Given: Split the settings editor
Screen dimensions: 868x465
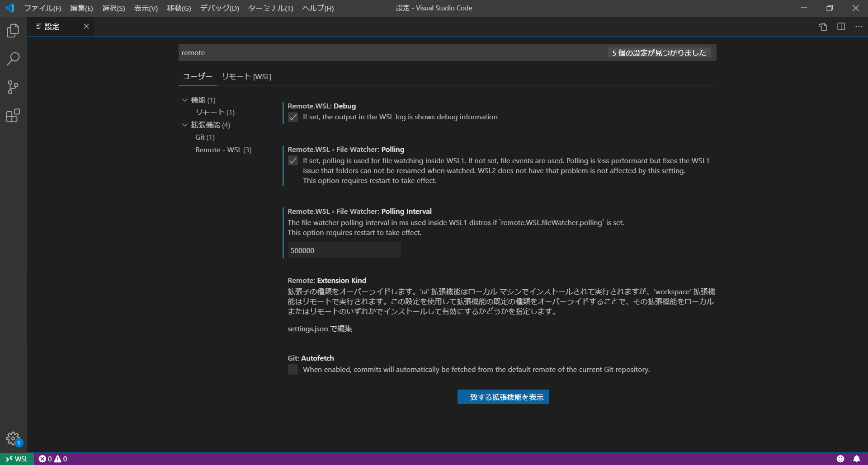Looking at the screenshot, I should tap(840, 27).
